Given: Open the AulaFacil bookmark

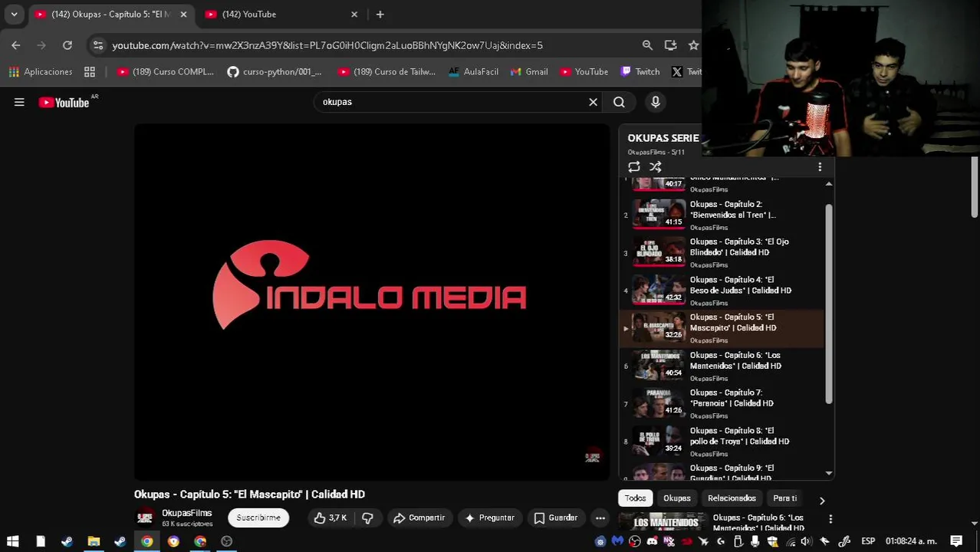Looking at the screenshot, I should pos(473,71).
